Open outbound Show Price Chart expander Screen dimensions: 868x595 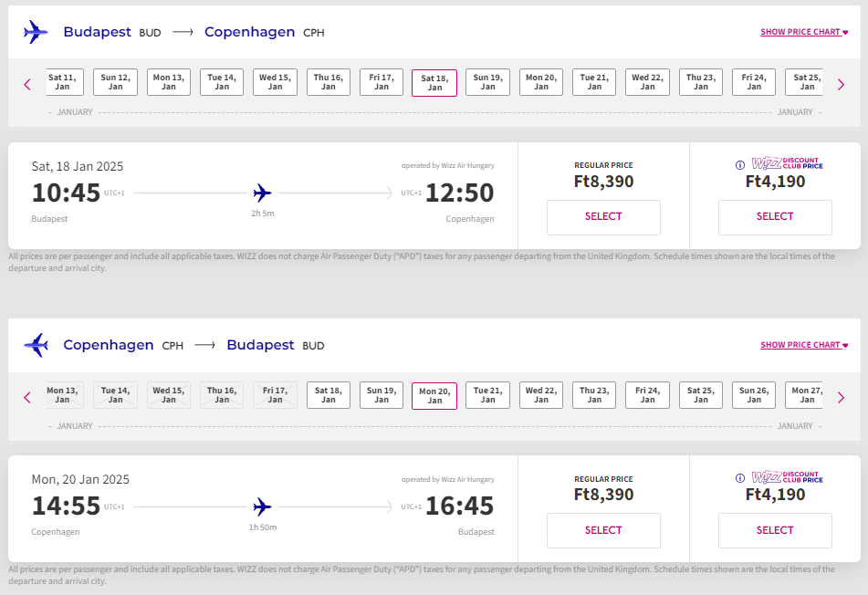[x=803, y=32]
